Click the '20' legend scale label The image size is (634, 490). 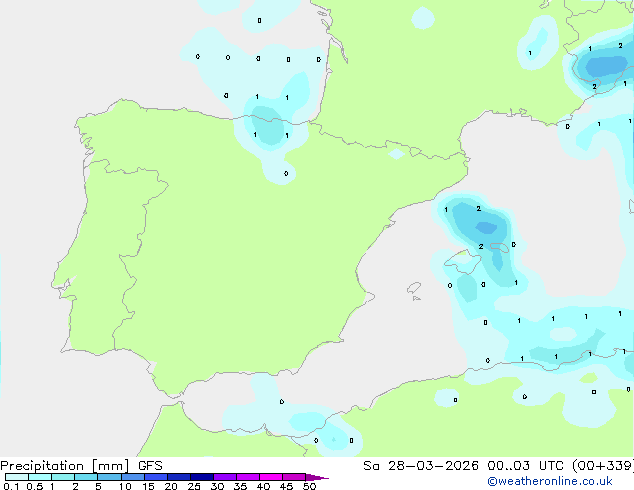[x=171, y=486]
